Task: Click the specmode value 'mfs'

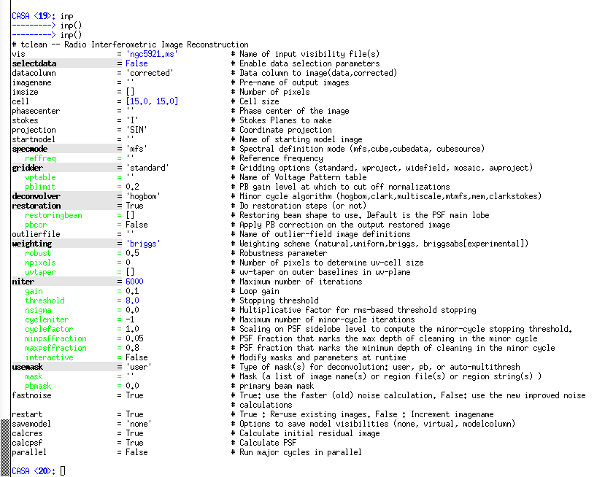Action: pos(137,149)
